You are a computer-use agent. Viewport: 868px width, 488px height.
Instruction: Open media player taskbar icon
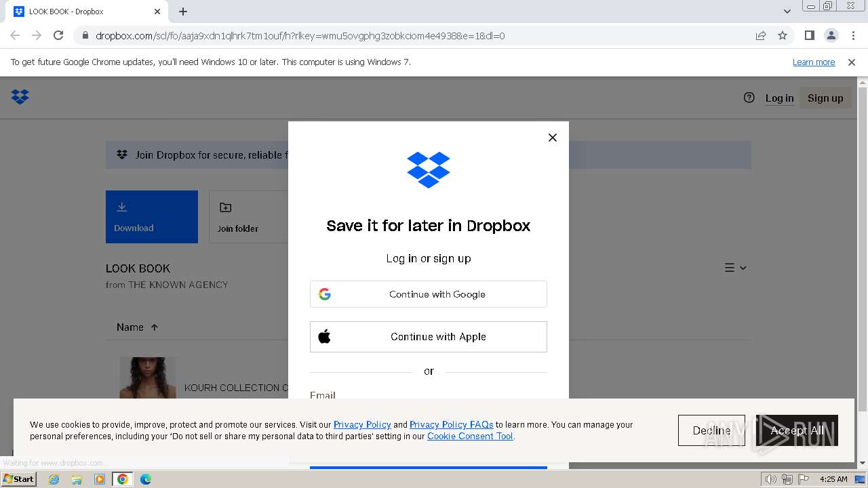tap(100, 479)
